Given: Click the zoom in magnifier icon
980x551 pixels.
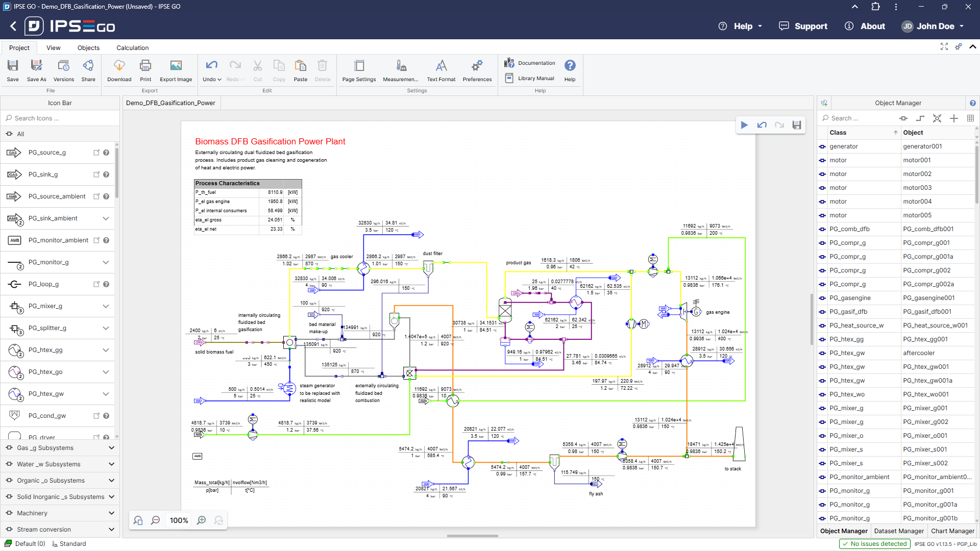Looking at the screenshot, I should click(x=202, y=520).
